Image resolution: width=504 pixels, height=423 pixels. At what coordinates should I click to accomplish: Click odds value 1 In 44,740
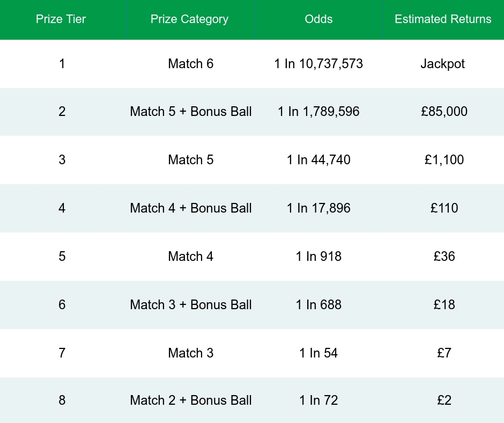(318, 160)
